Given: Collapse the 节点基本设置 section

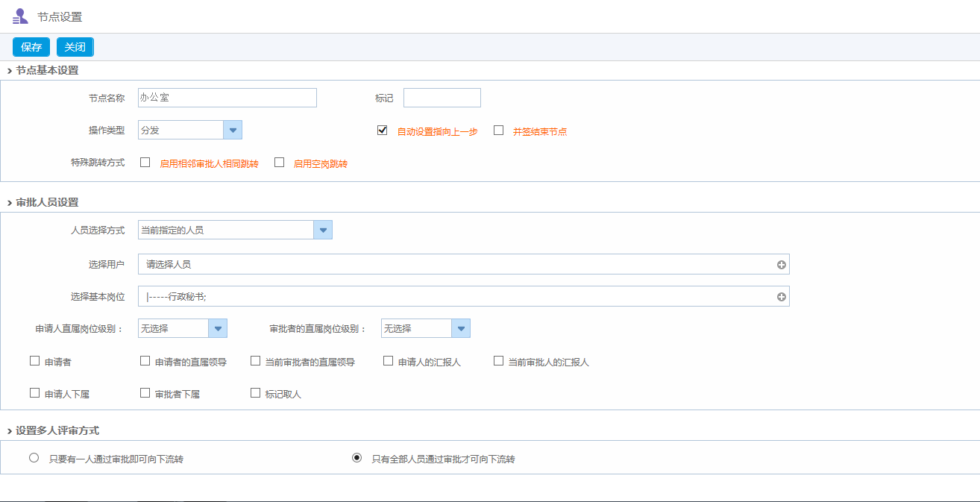Looking at the screenshot, I should point(10,69).
